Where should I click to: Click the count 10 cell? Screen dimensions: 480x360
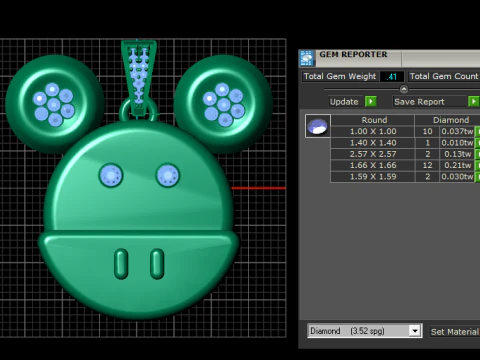tap(427, 131)
